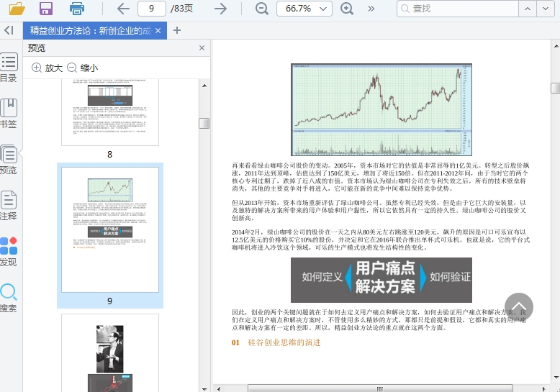Select the page 10 thumbnail with portrait photo
Viewport: 560px width, 392px height.
pyautogui.click(x=110, y=352)
